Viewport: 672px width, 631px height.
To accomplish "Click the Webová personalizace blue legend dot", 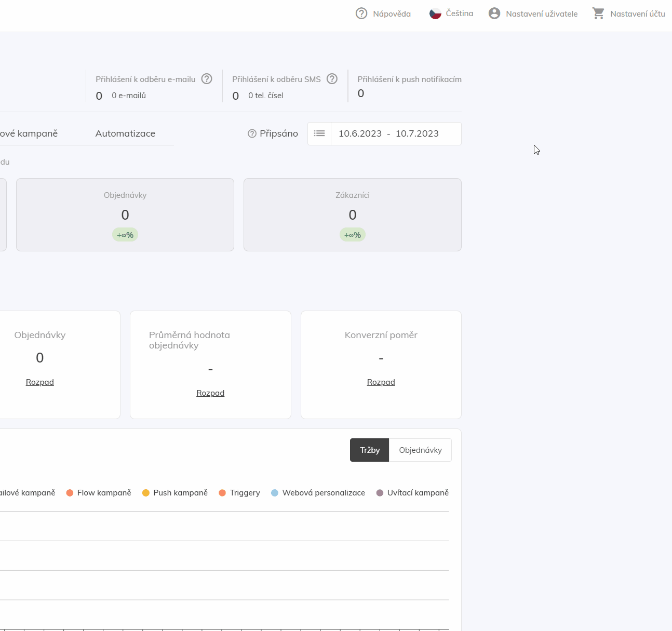I will point(275,493).
